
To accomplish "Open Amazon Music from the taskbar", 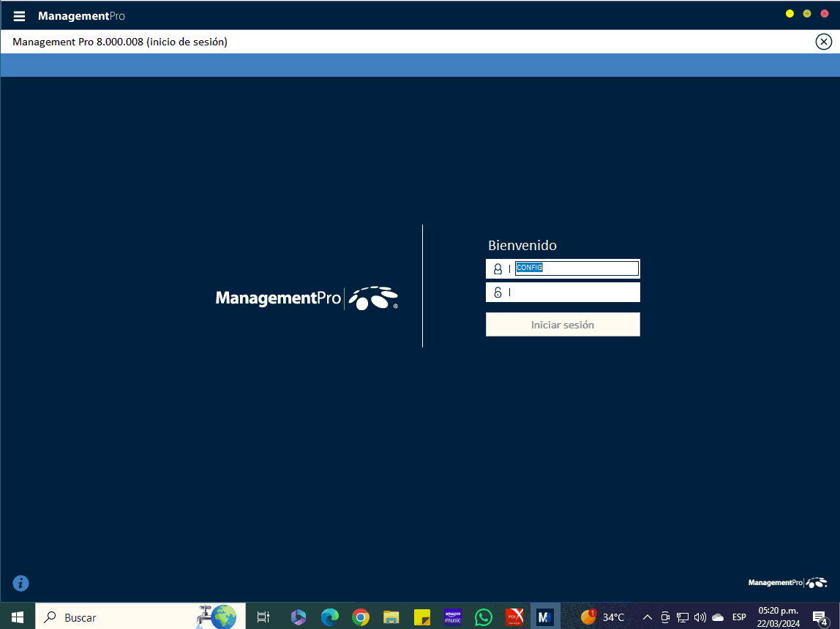I will pyautogui.click(x=453, y=617).
